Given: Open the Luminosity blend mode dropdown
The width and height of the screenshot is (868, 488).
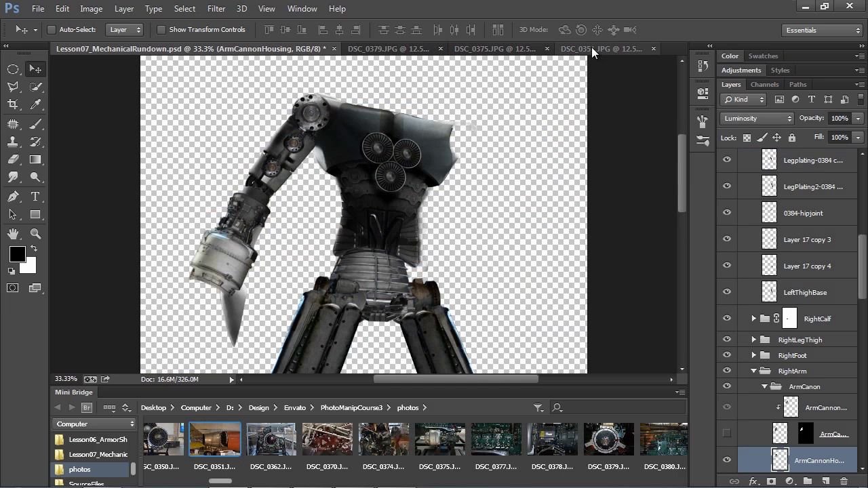Looking at the screenshot, I should click(x=757, y=119).
